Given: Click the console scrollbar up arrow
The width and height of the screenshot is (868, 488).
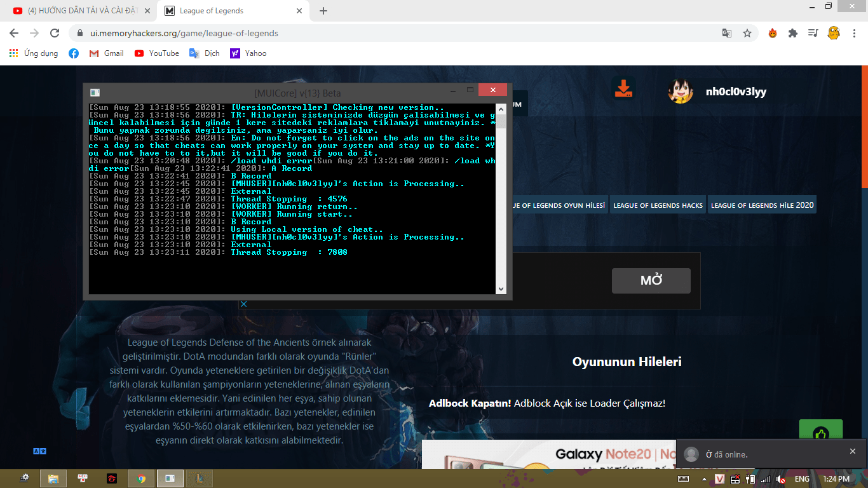Looking at the screenshot, I should [x=501, y=108].
